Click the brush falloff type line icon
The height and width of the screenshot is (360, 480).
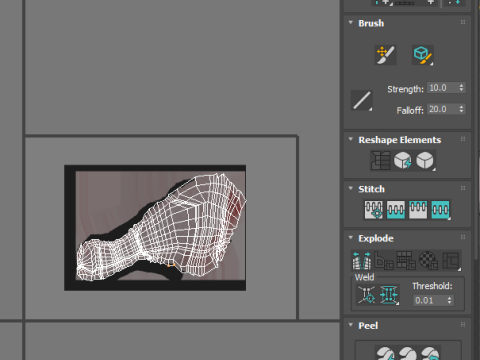pyautogui.click(x=362, y=100)
